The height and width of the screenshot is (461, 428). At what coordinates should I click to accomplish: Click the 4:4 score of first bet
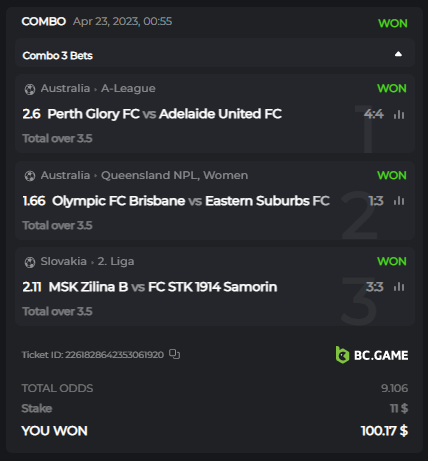pyautogui.click(x=374, y=114)
